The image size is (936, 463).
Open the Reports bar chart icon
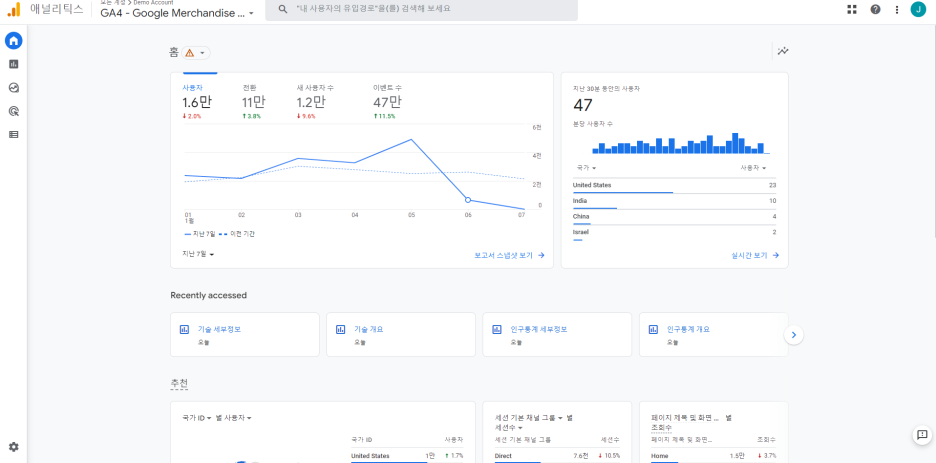pos(13,64)
